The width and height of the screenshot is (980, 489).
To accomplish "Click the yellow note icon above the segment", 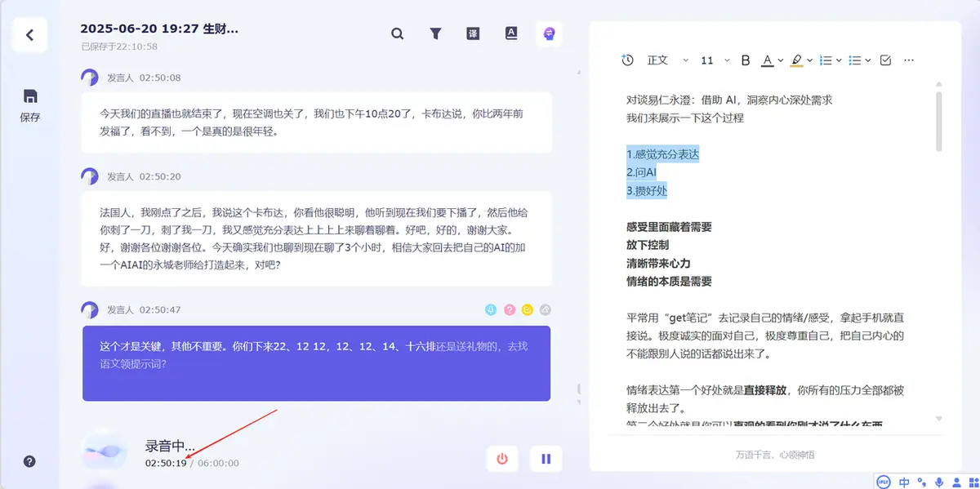I will point(528,309).
